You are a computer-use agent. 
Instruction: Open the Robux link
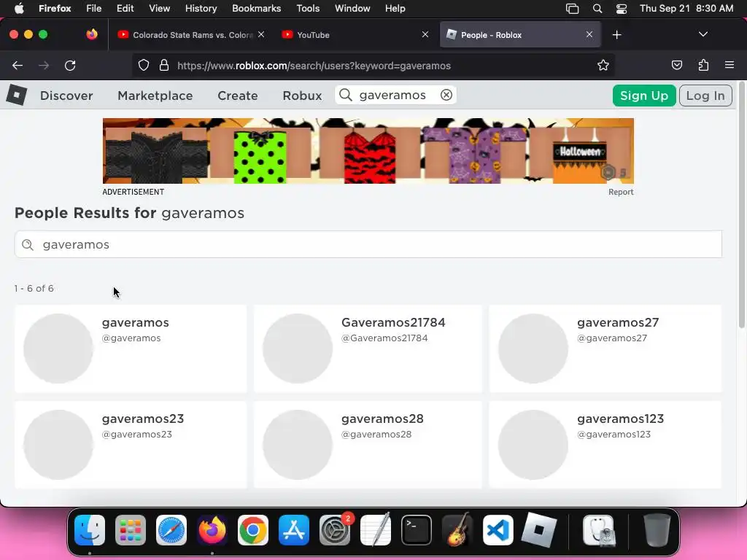click(302, 96)
